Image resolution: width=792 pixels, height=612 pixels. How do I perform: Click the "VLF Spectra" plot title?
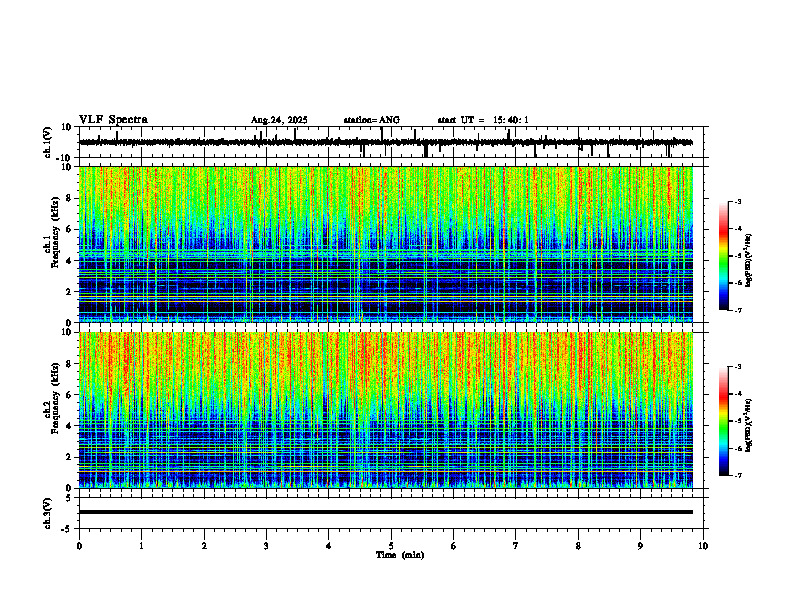113,119
